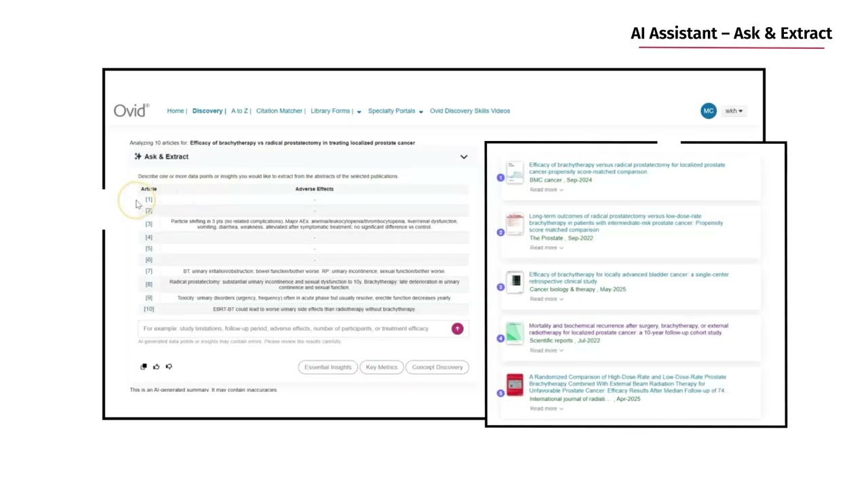
Task: Click the Adverse Effects column header
Action: click(314, 189)
